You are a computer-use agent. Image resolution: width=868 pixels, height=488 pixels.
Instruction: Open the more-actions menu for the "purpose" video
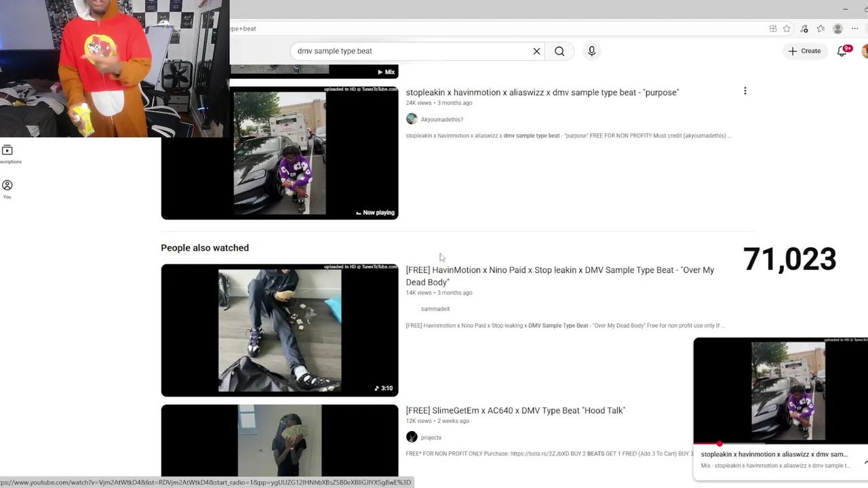[745, 91]
